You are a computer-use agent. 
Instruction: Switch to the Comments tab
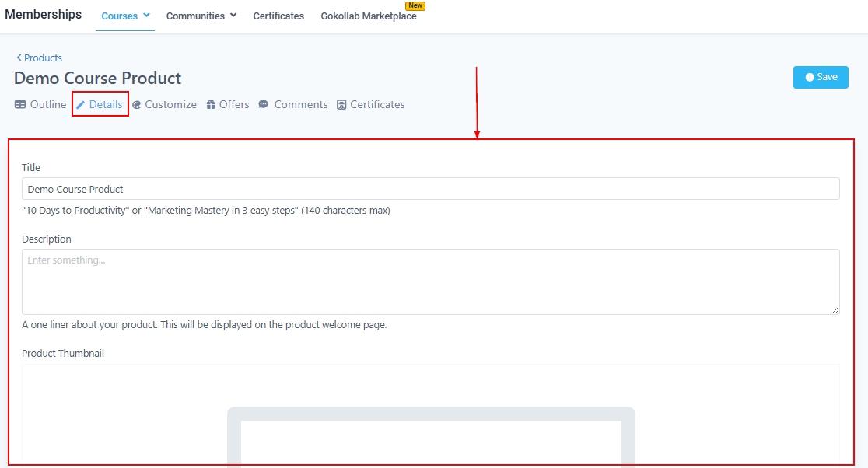[293, 104]
